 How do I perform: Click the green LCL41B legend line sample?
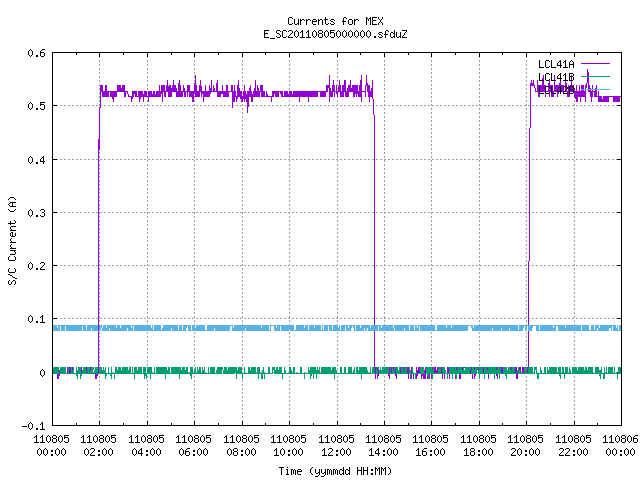pos(595,76)
